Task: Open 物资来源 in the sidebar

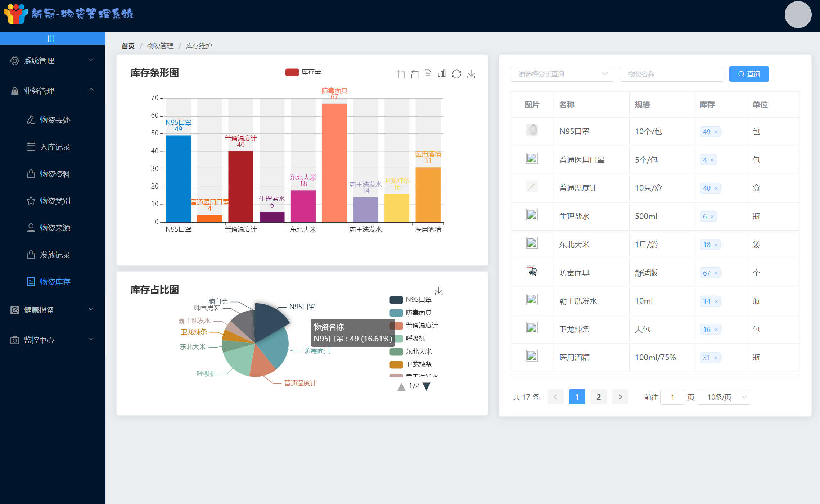Action: [53, 228]
